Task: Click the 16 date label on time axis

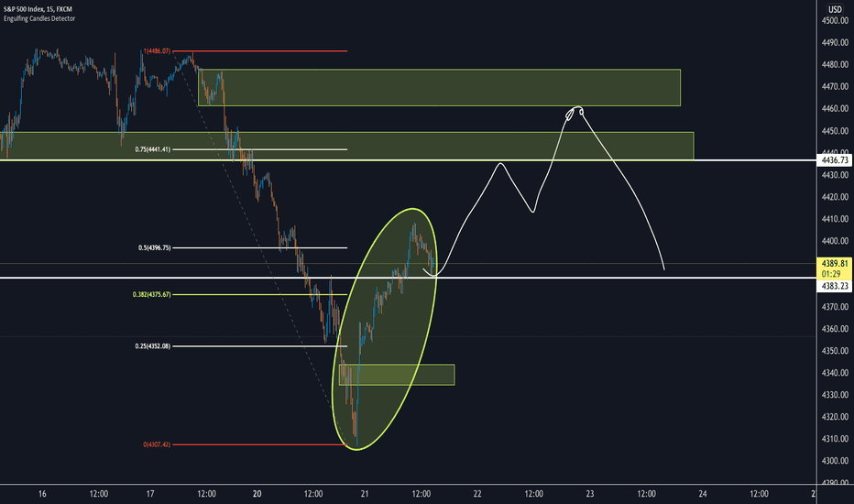Action: click(42, 494)
